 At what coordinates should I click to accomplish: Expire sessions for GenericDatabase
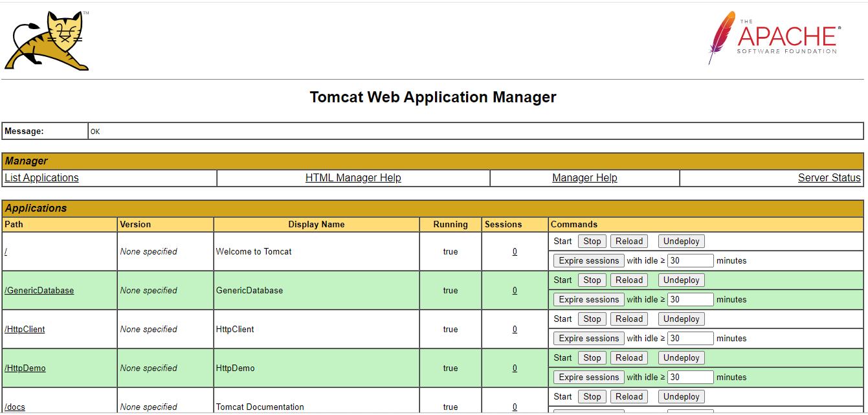click(x=589, y=300)
